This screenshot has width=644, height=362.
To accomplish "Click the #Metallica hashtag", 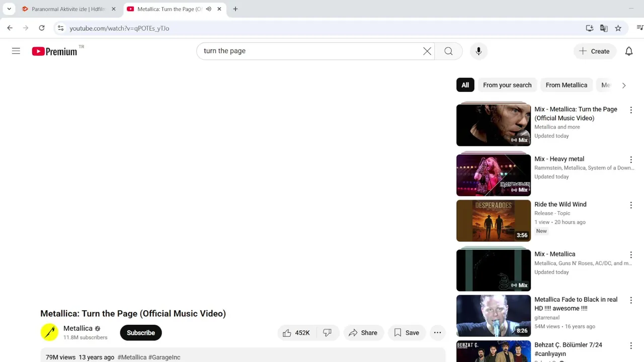I will point(132,357).
